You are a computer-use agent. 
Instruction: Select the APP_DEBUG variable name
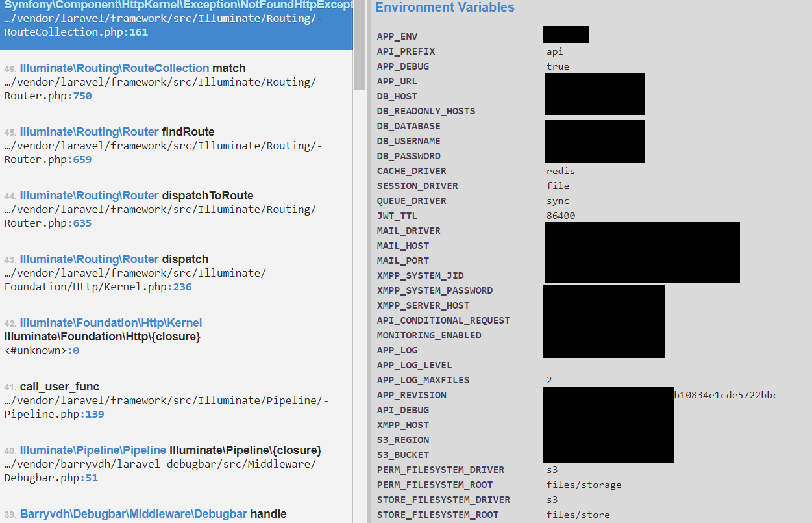coord(403,66)
